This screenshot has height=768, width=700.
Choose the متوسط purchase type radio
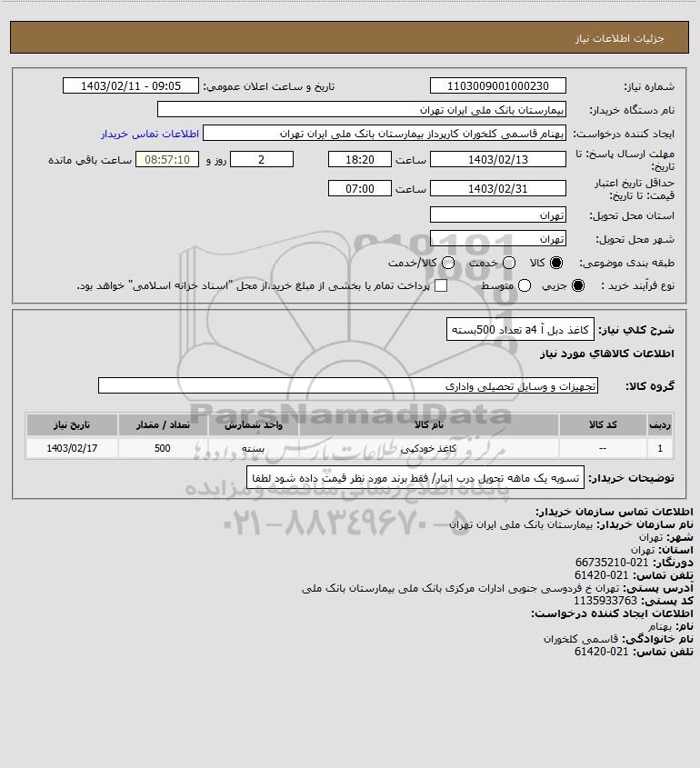(525, 285)
